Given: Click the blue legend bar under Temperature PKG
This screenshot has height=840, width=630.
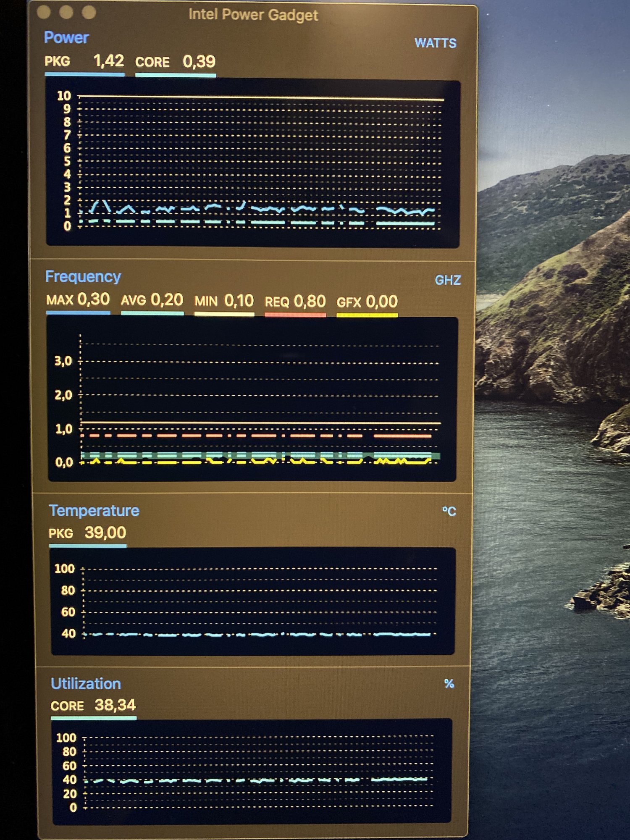Looking at the screenshot, I should tap(88, 546).
